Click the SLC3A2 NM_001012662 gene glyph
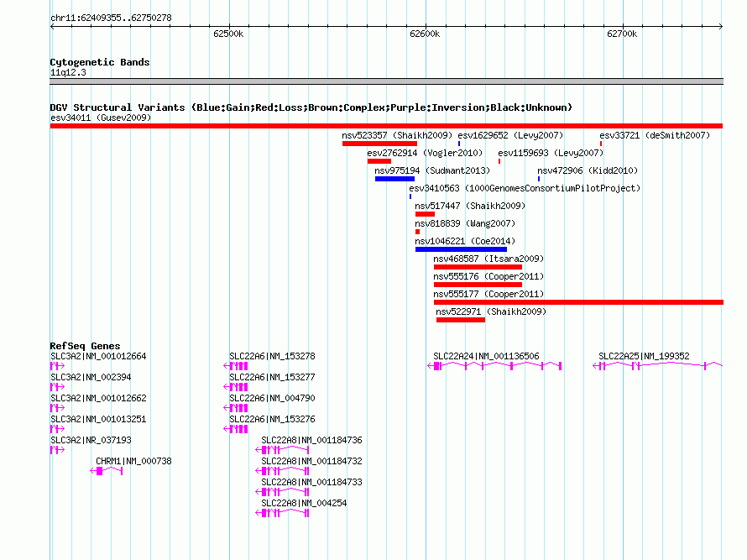747x560 pixels. pos(57,408)
